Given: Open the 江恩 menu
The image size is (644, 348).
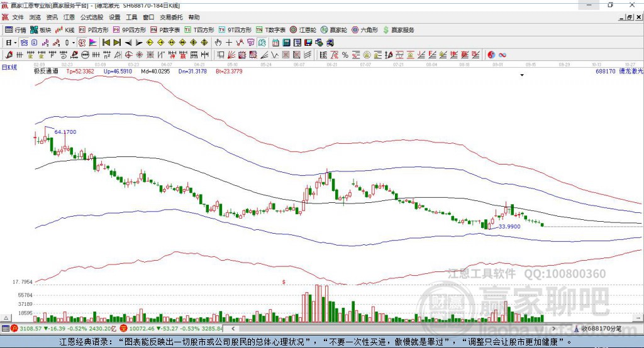Looking at the screenshot, I should tap(69, 17).
